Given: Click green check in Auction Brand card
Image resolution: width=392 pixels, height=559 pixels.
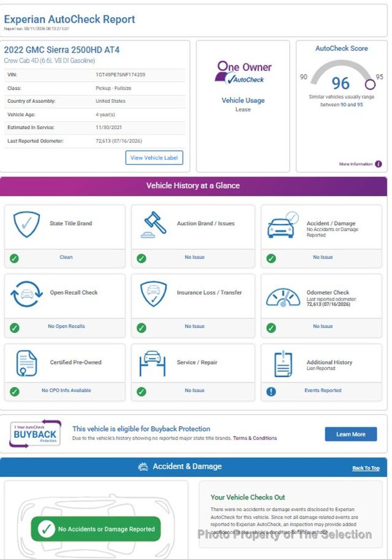Looking at the screenshot, I should coord(141,258).
